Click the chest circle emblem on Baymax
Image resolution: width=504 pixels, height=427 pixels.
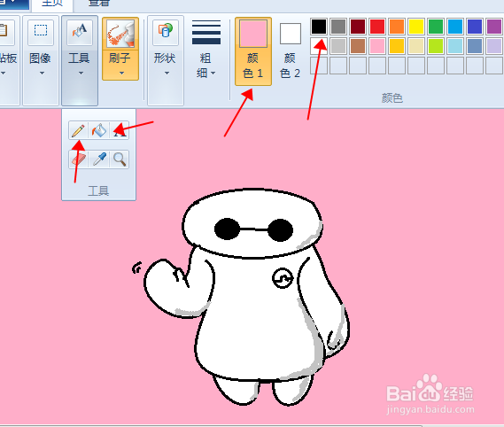283,278
